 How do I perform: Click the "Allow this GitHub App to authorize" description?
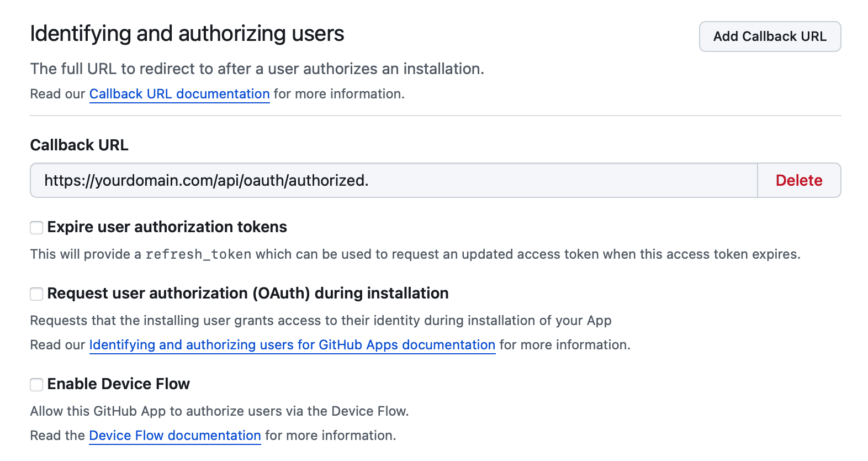tap(219, 411)
